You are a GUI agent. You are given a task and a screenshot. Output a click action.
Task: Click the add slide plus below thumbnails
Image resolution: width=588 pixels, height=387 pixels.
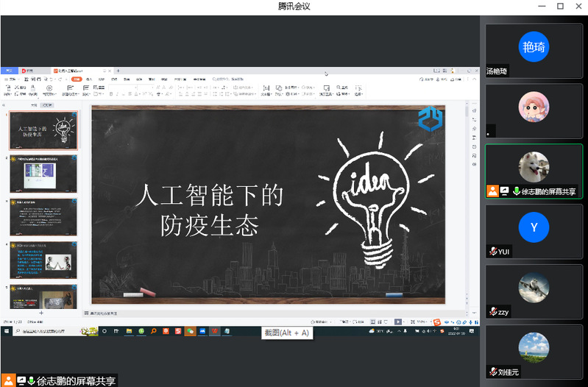(x=41, y=313)
